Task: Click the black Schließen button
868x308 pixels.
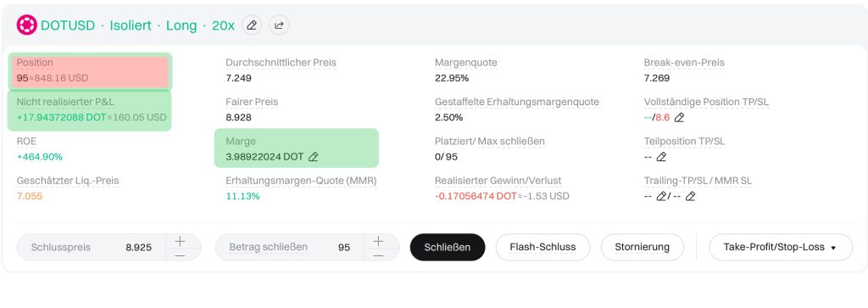Action: (x=448, y=247)
